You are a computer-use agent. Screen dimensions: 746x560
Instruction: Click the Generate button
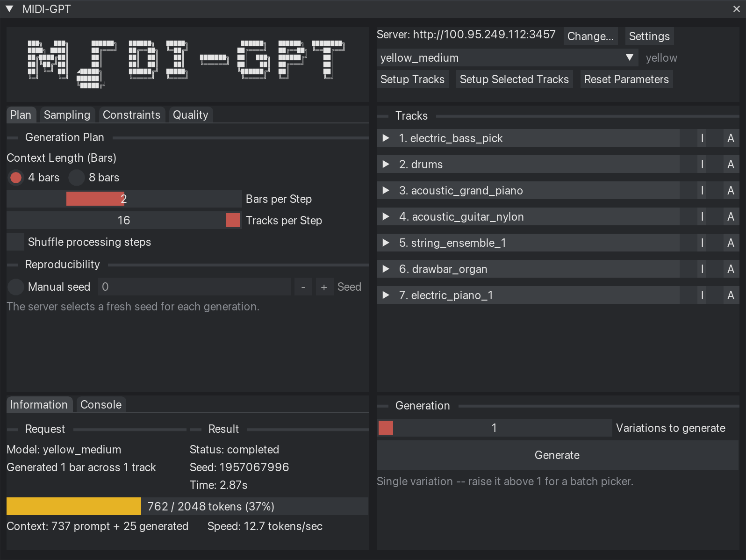click(x=558, y=455)
